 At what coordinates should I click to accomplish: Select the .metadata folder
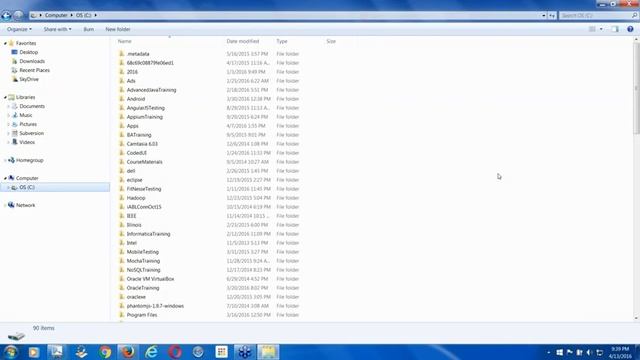[x=138, y=54]
